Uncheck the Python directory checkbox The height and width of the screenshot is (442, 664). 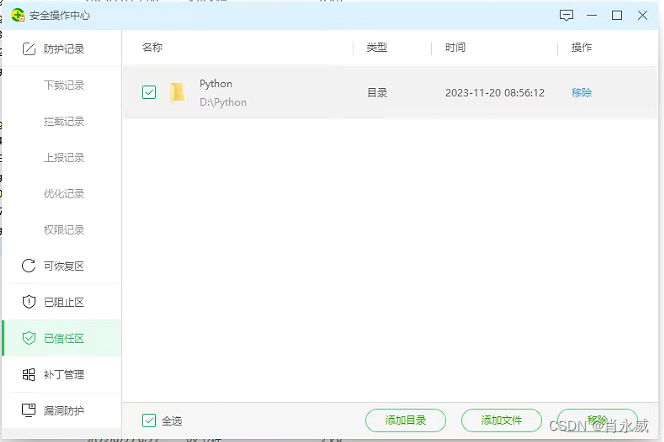tap(149, 93)
